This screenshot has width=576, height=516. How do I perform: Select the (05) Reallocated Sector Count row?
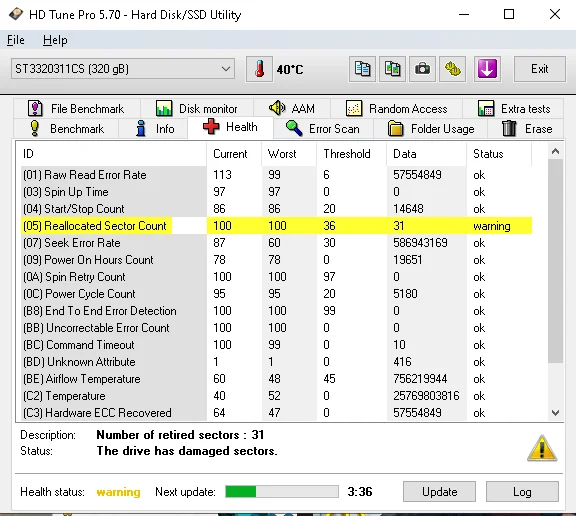[x=277, y=225]
